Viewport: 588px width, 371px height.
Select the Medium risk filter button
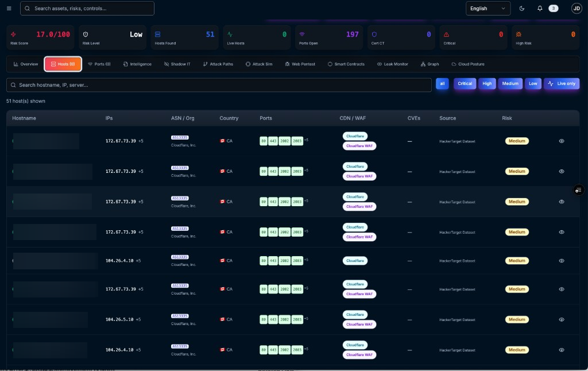(x=510, y=84)
